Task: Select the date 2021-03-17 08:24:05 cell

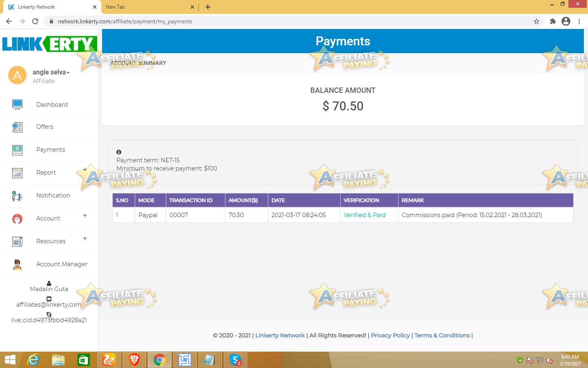Action: tap(304, 215)
